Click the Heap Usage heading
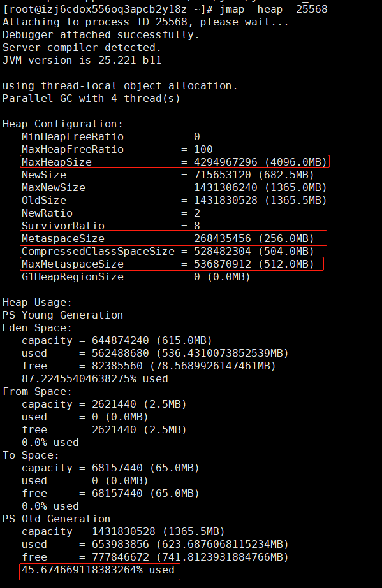This screenshot has height=588, width=382. (x=37, y=302)
